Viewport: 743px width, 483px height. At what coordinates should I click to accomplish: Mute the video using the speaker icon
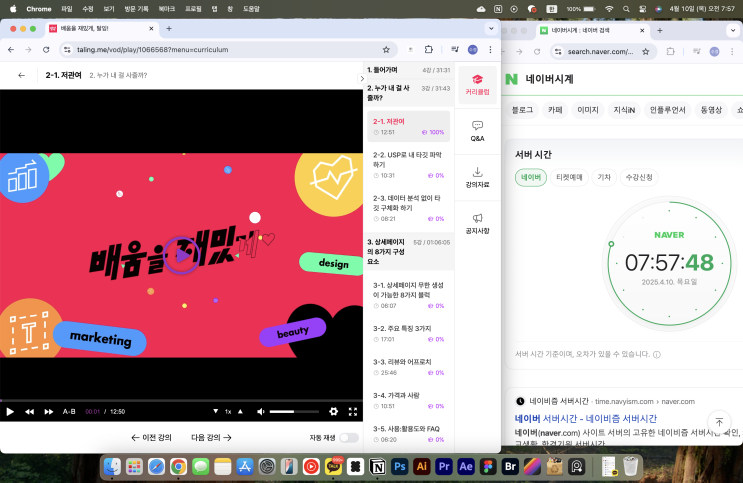click(x=261, y=411)
